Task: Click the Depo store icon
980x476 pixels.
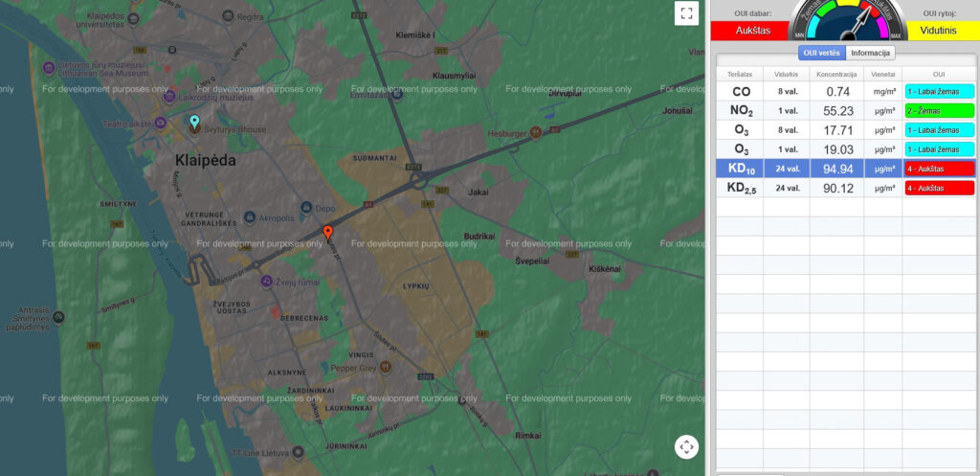Action: pos(305,208)
